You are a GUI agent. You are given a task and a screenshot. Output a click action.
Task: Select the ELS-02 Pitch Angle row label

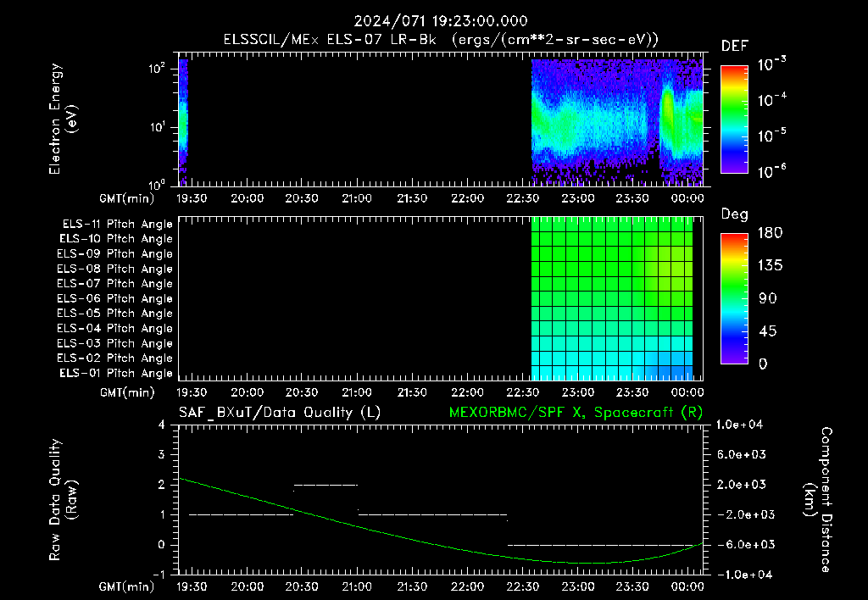[114, 358]
